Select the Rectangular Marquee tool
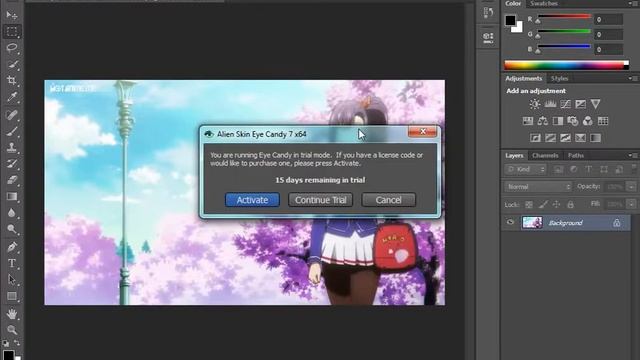 coord(12,31)
